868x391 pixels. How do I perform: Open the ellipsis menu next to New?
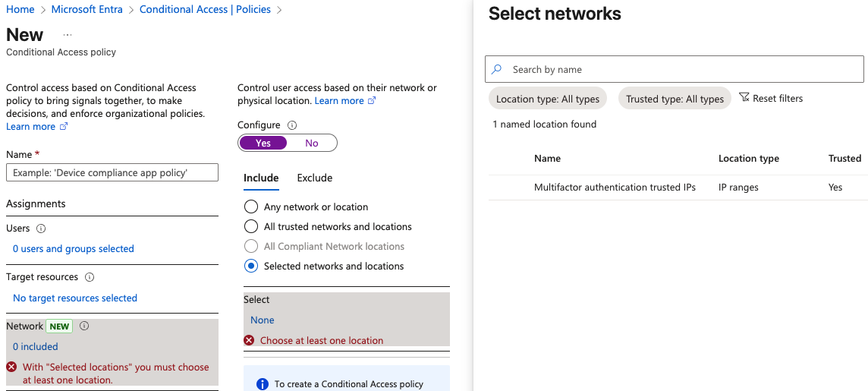(x=68, y=35)
